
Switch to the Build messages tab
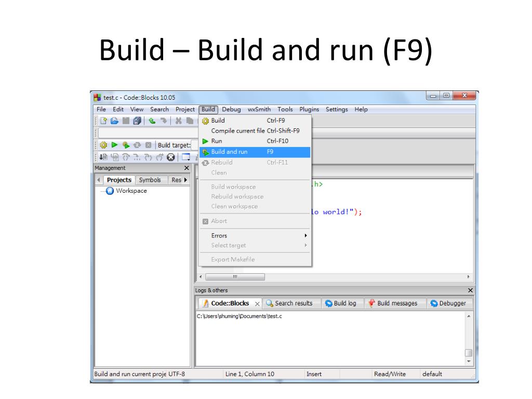395,303
